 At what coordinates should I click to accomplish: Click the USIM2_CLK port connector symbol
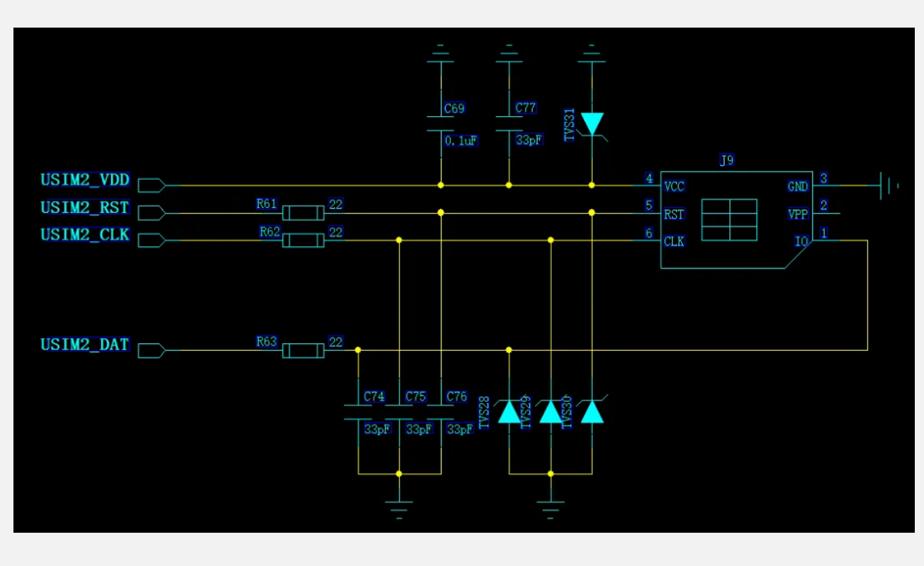click(152, 241)
